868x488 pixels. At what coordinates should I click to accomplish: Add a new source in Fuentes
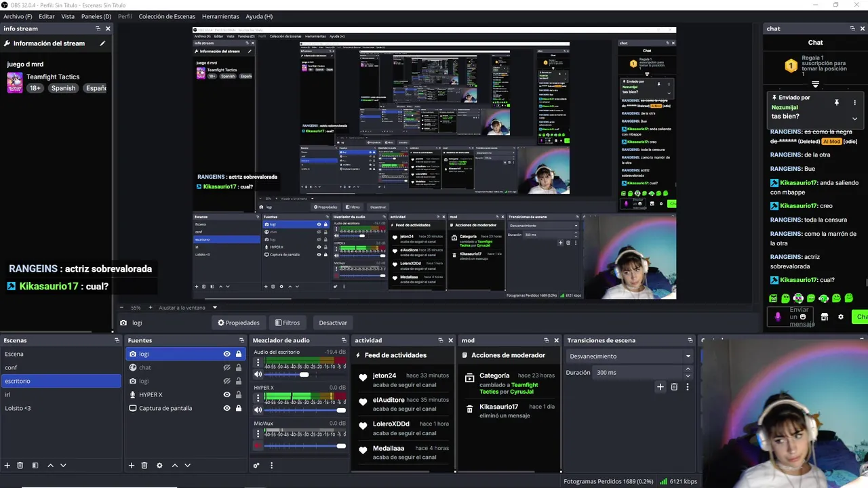click(x=132, y=466)
